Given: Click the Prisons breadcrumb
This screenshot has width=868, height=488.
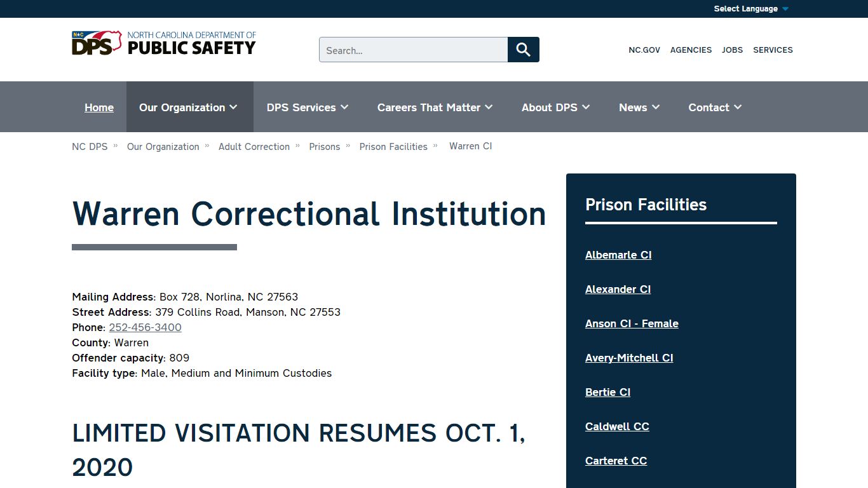Looking at the screenshot, I should click(x=325, y=146).
